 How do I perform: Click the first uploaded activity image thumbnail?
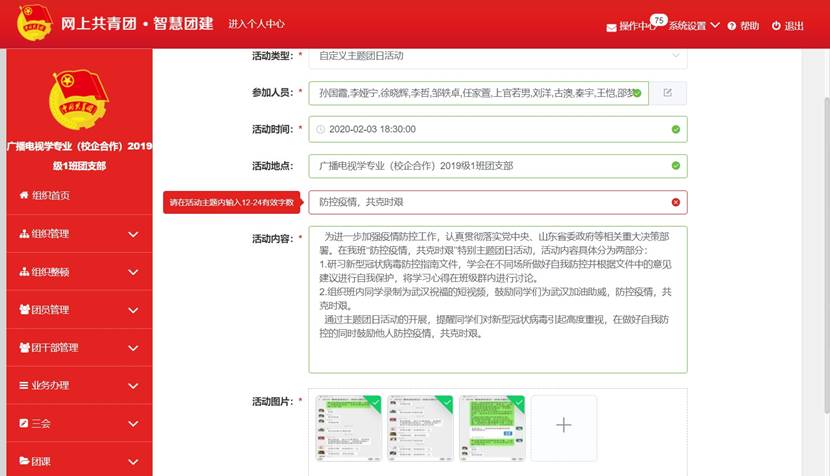(x=348, y=426)
